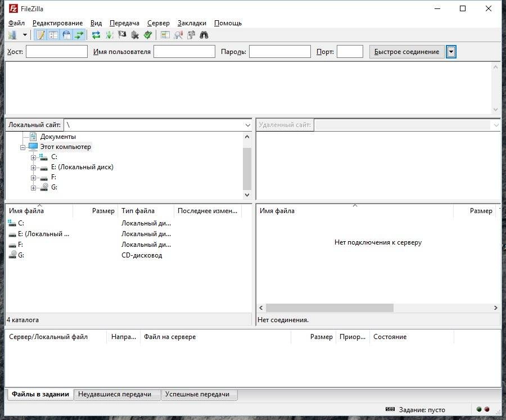The width and height of the screenshot is (506, 420).
Task: Click the queue status indicator icon
Action: click(390, 409)
